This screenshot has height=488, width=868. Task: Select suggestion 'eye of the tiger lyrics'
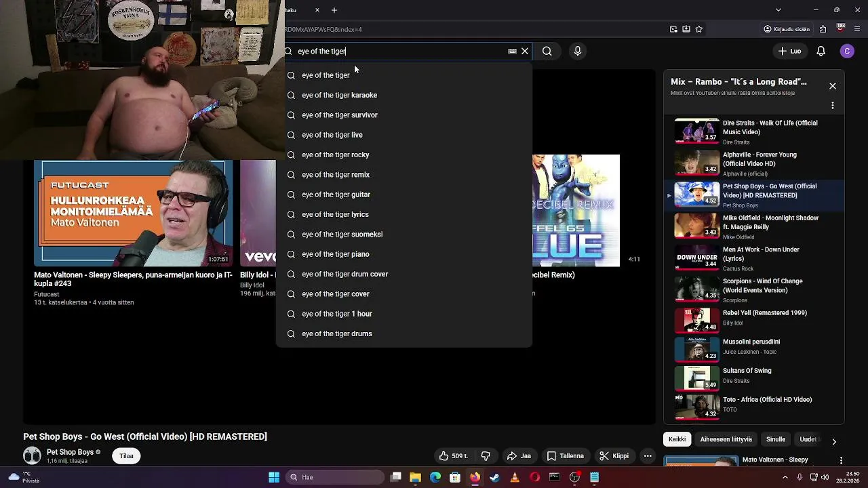tap(403, 214)
